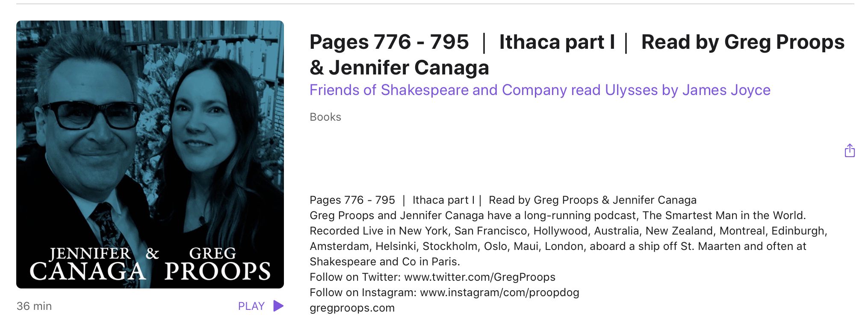Screen dimensions: 868x315
Task: Click the 'JENNIFER CANAGA' name on the artwork
Action: click(x=88, y=264)
